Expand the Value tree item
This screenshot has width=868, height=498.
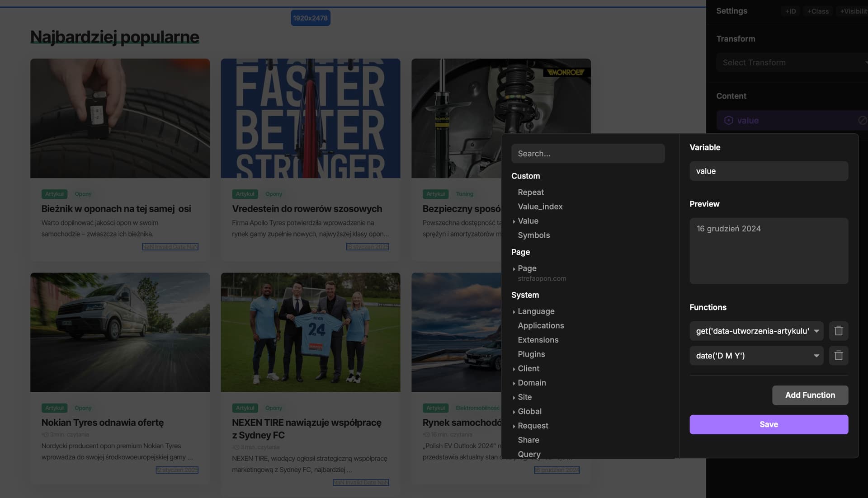[514, 221]
